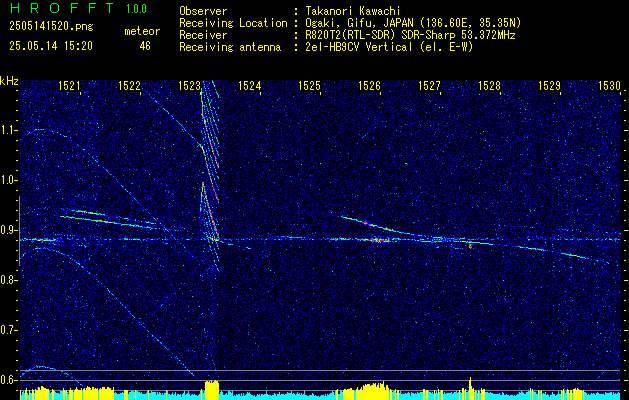
Task: Click the 1522 time marker
Action: (130, 85)
